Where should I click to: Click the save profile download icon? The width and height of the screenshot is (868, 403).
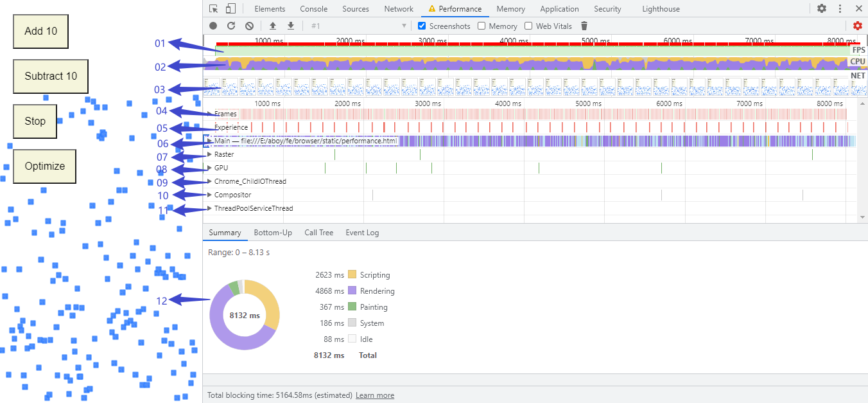(291, 26)
